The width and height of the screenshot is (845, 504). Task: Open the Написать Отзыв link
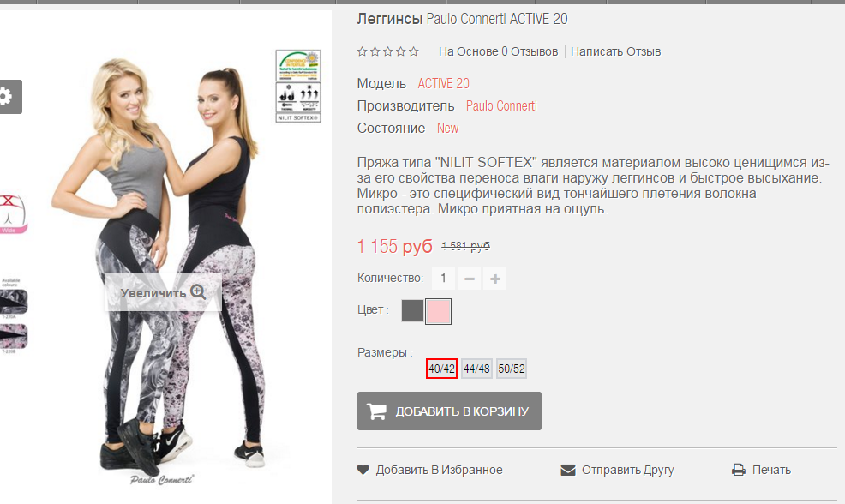coord(615,51)
